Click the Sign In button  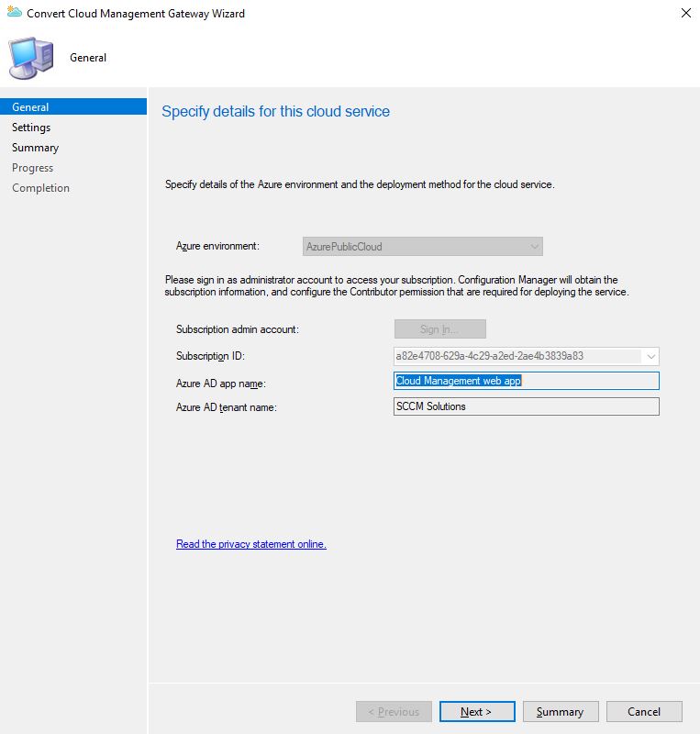[439, 329]
